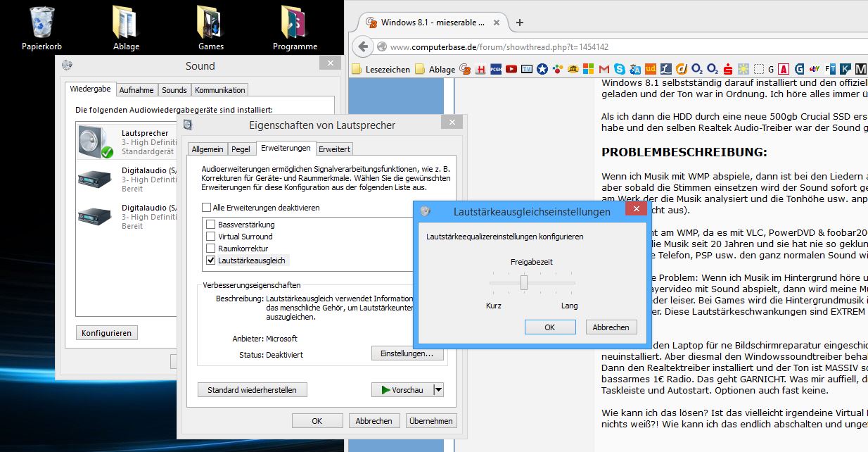Screen dimensions: 868x452
Task: Open the Lesezeichen bookmarks folder
Action: click(x=379, y=69)
